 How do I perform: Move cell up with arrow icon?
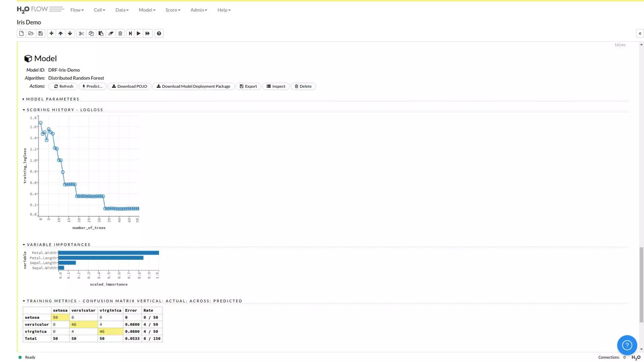(60, 33)
